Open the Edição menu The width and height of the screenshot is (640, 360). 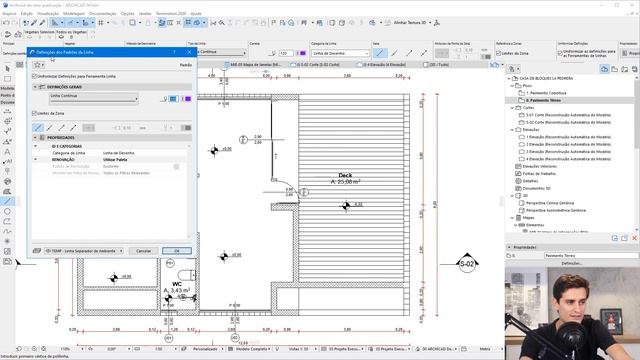[27, 13]
